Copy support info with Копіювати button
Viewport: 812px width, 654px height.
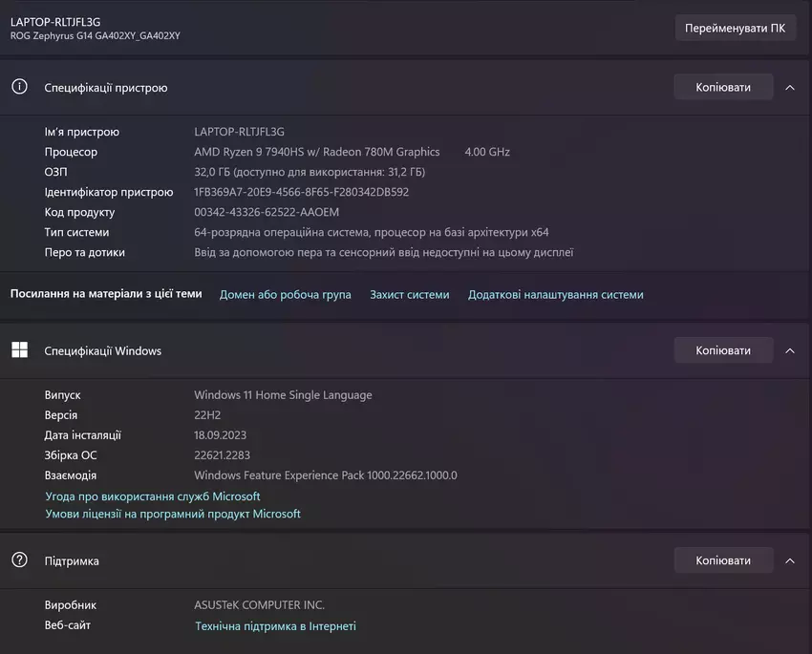722,560
